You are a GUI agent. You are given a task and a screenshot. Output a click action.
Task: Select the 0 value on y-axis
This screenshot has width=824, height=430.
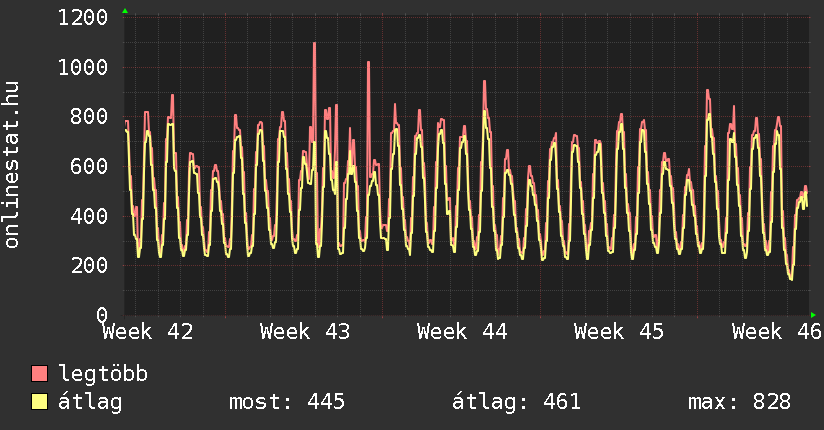(101, 315)
